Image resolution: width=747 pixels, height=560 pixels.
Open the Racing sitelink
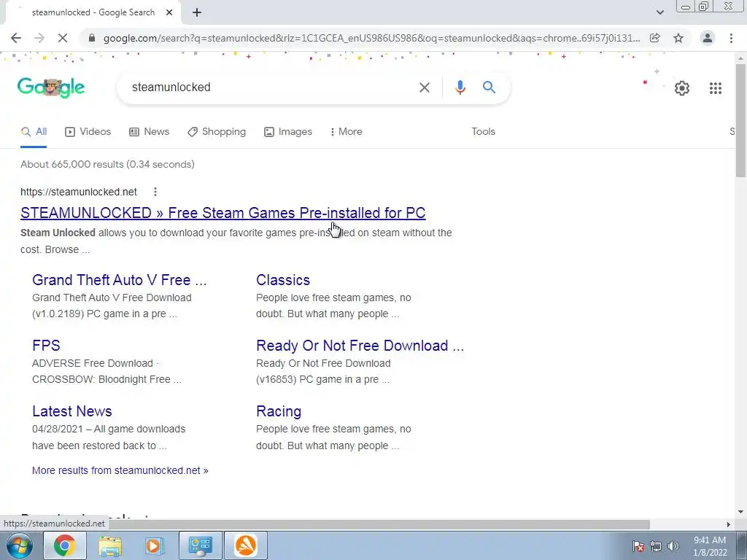point(279,411)
